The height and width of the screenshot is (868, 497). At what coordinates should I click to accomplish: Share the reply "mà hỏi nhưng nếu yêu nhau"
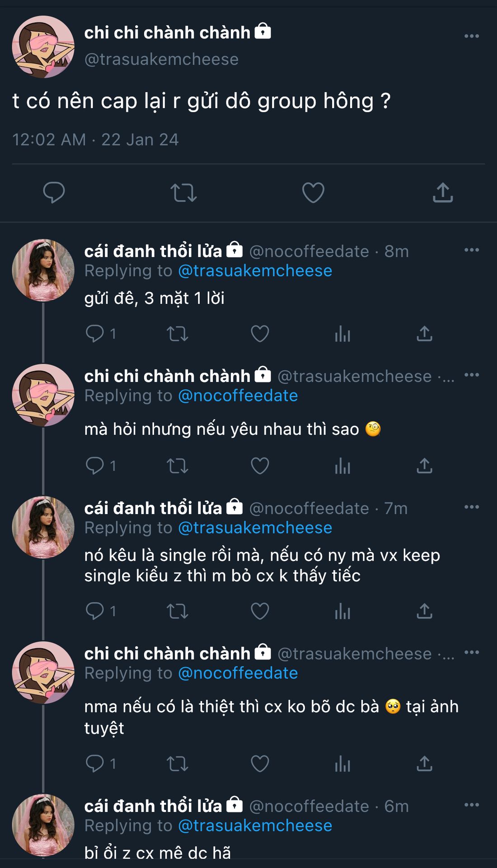(x=424, y=466)
